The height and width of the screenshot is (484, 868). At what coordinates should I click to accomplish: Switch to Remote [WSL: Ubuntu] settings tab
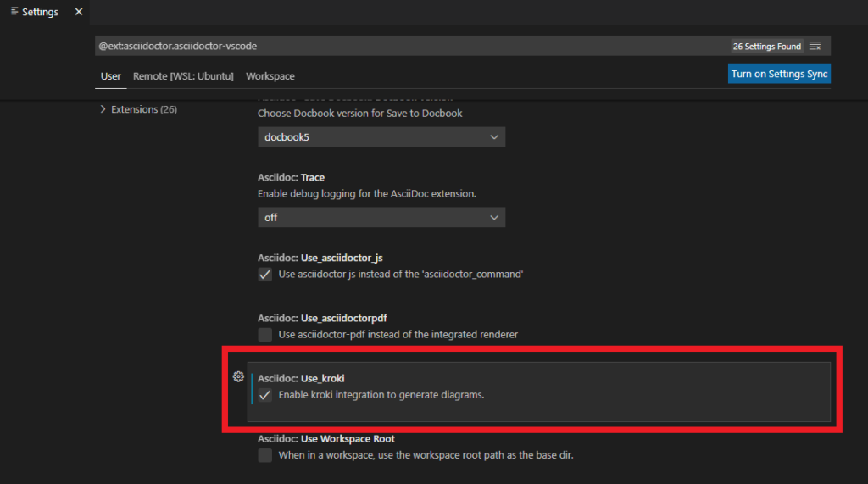coord(183,76)
